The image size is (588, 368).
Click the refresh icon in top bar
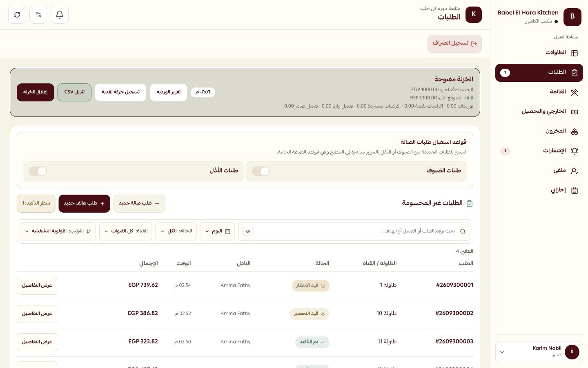point(17,15)
